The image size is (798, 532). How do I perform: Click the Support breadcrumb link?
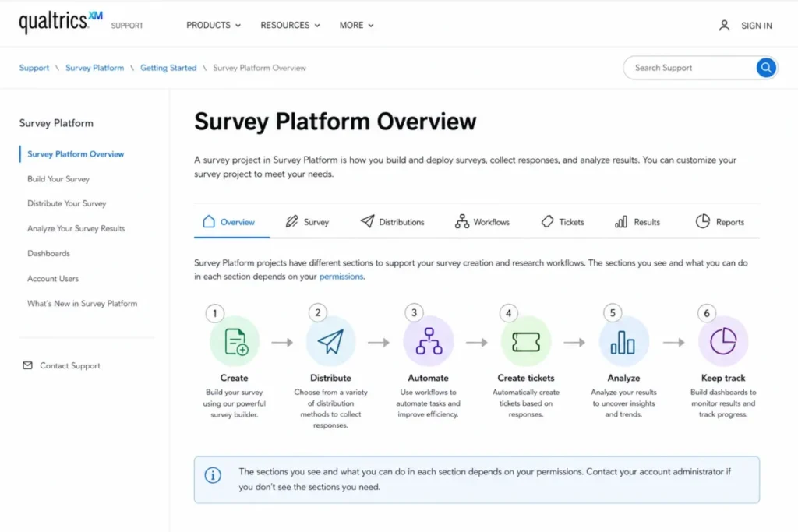[x=34, y=68]
